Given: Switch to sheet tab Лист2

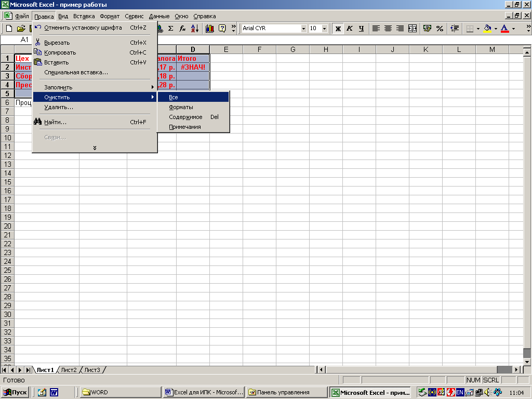Looking at the screenshot, I should click(x=69, y=370).
